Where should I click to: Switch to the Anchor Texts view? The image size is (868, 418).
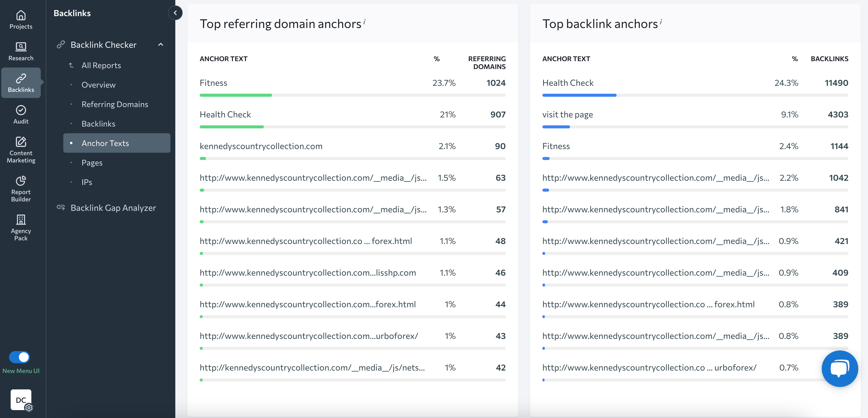click(x=105, y=143)
